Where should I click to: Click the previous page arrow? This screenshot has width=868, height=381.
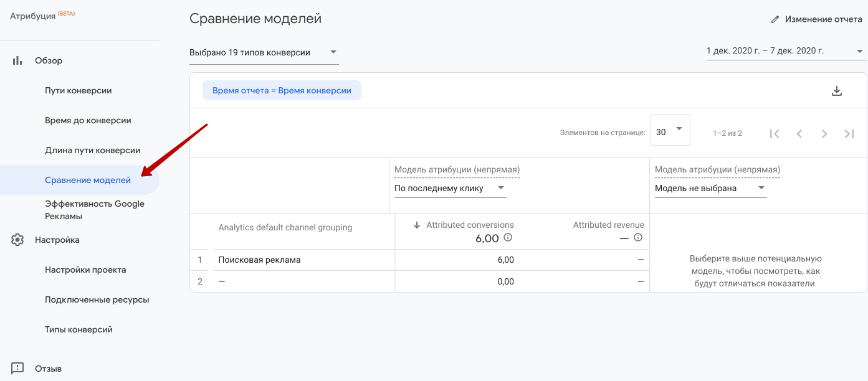click(x=799, y=133)
